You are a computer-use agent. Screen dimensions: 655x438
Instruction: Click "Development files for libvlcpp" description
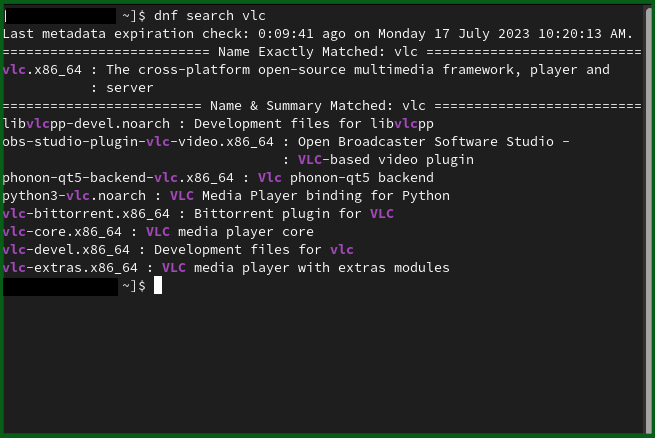point(314,124)
